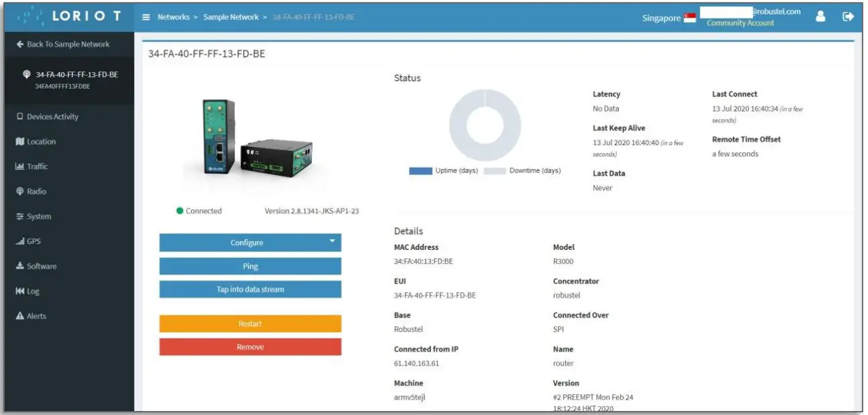Click the Name value router
Image resolution: width=868 pixels, height=415 pixels.
pyautogui.click(x=563, y=364)
